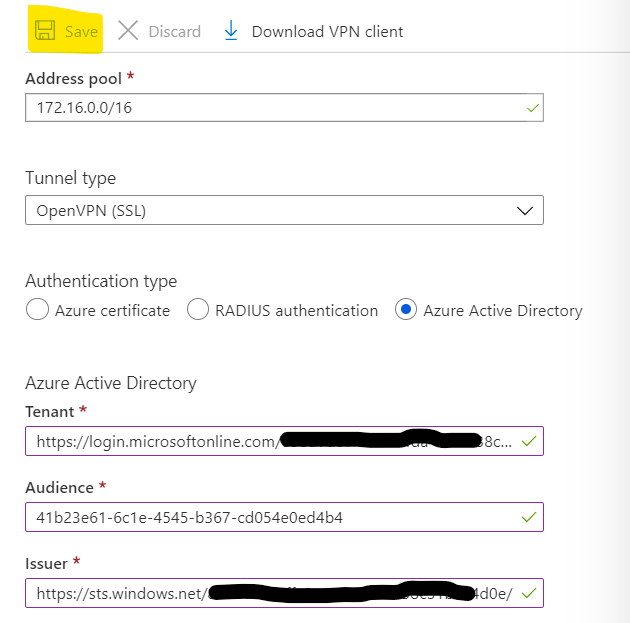Choose RADIUS authentication option
The height and width of the screenshot is (623, 630).
tap(198, 310)
